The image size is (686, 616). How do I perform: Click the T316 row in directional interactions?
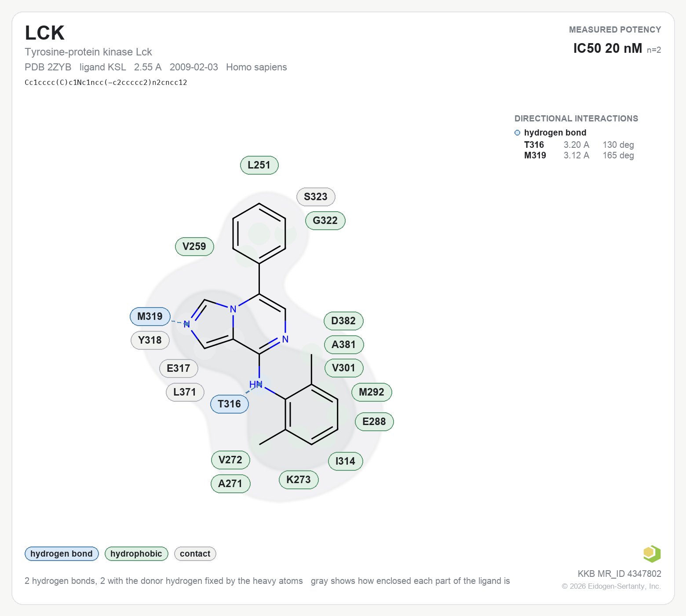tap(579, 145)
